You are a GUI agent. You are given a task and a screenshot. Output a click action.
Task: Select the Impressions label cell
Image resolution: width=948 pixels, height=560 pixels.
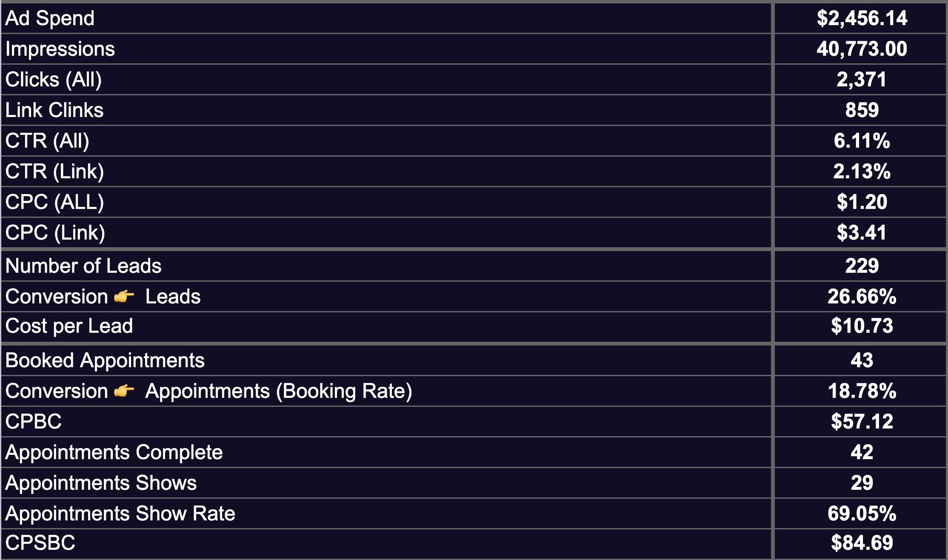click(x=385, y=49)
